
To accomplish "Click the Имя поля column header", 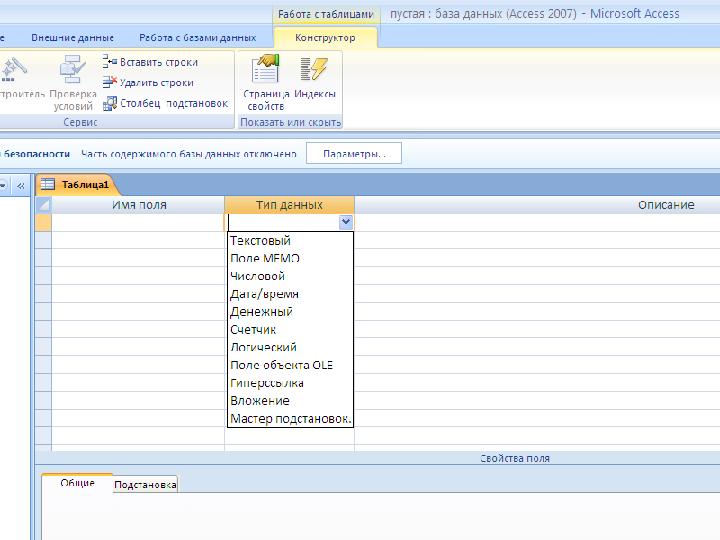I will coord(138,205).
